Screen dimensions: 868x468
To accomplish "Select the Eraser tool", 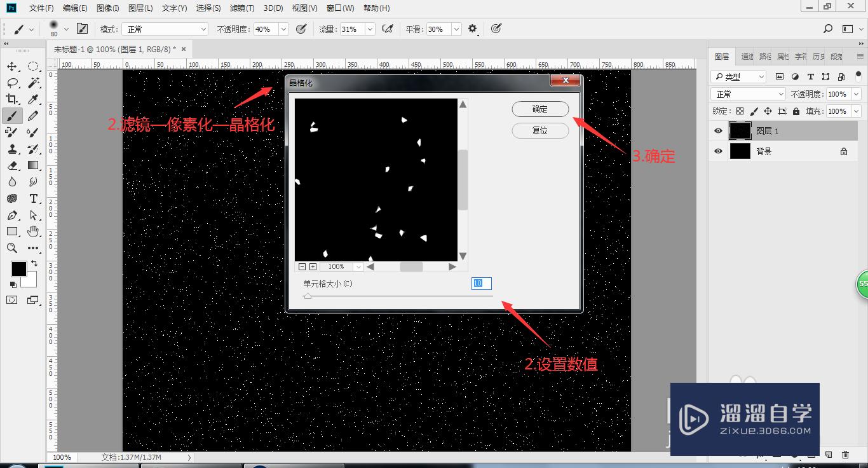I will click(12, 165).
